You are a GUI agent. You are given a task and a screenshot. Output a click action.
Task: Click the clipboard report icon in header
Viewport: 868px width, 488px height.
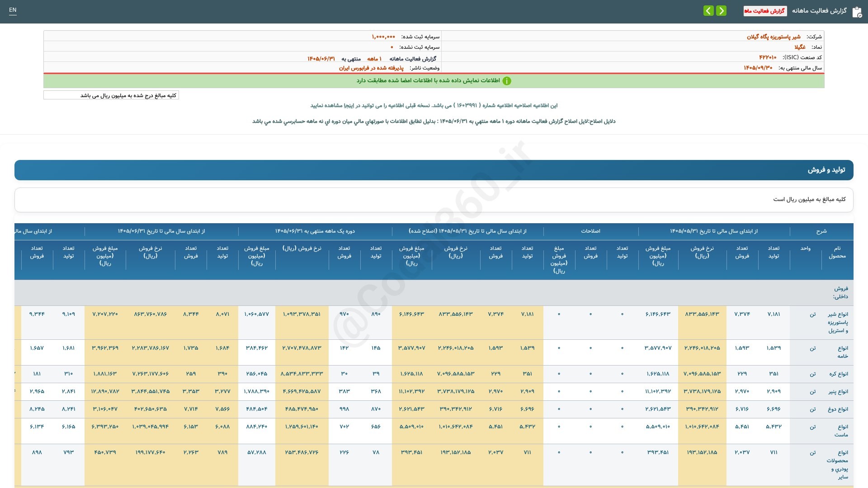pyautogui.click(x=857, y=12)
